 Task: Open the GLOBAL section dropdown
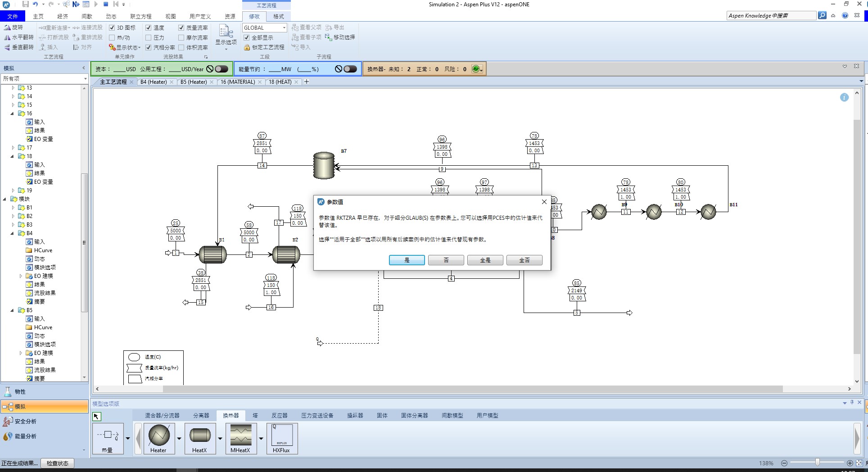[x=284, y=27]
